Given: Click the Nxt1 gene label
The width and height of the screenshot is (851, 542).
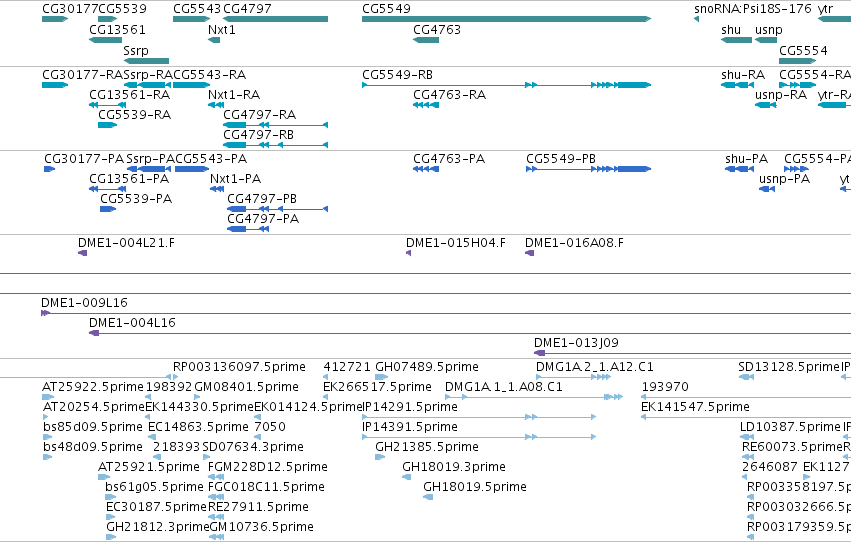Looking at the screenshot, I should point(222,30).
